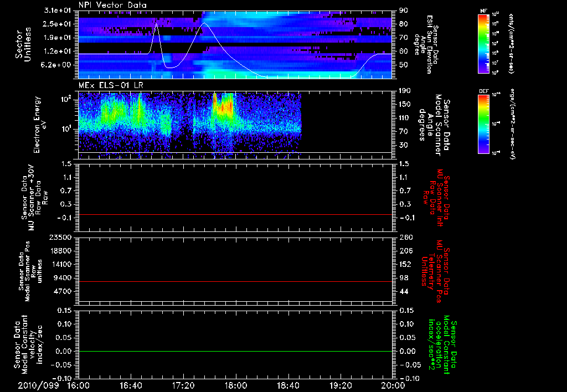The height and width of the screenshot is (392, 567).
Task: Click the 'DEF' label above the color bar
Action: click(x=484, y=91)
